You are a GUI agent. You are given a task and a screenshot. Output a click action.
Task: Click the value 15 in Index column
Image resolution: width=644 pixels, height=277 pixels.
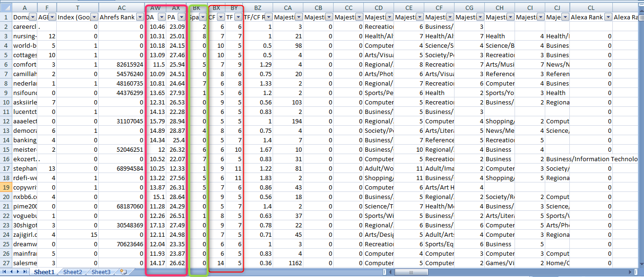(x=78, y=234)
